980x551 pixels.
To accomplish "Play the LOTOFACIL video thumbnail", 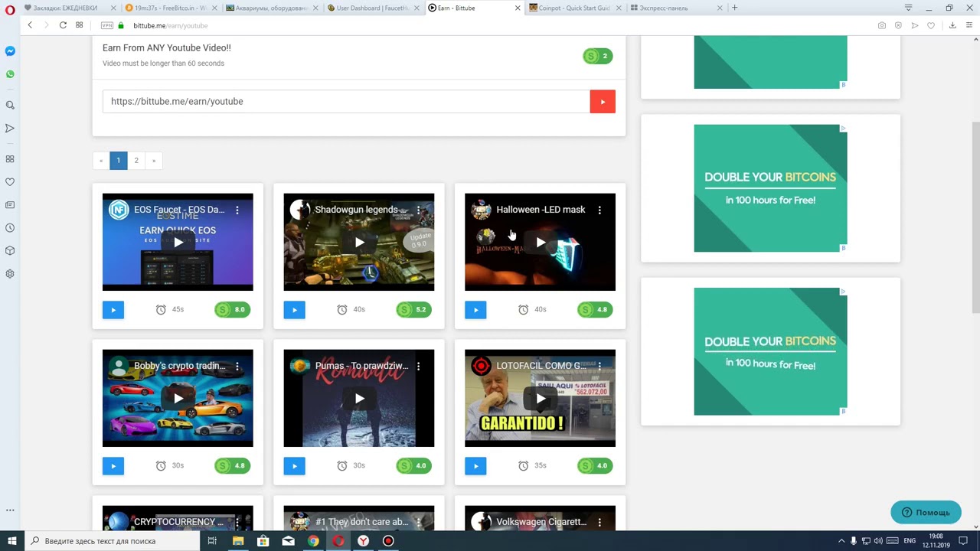I will (x=540, y=399).
